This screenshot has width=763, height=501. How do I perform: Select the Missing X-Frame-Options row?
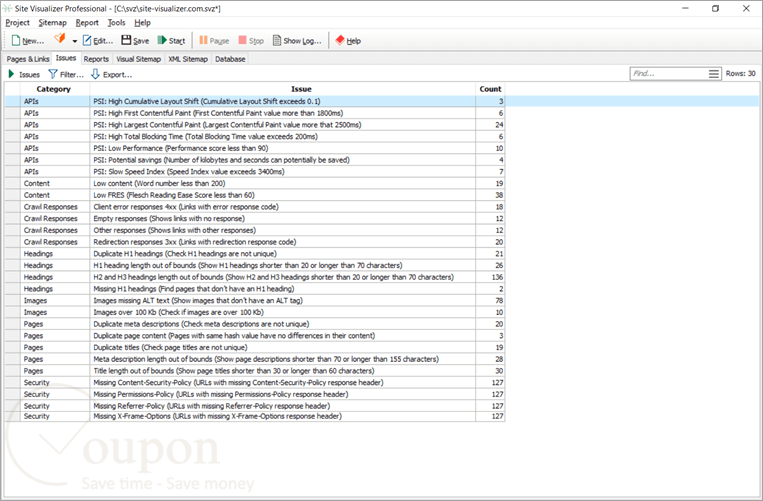pyautogui.click(x=255, y=416)
